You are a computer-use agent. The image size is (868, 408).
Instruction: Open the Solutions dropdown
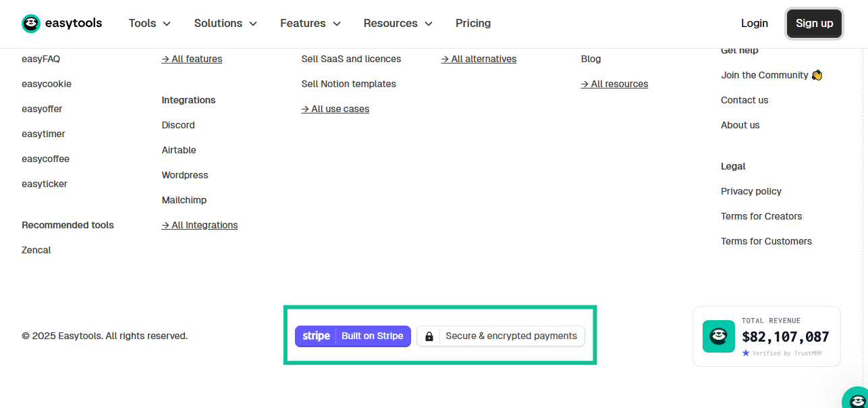coord(225,23)
